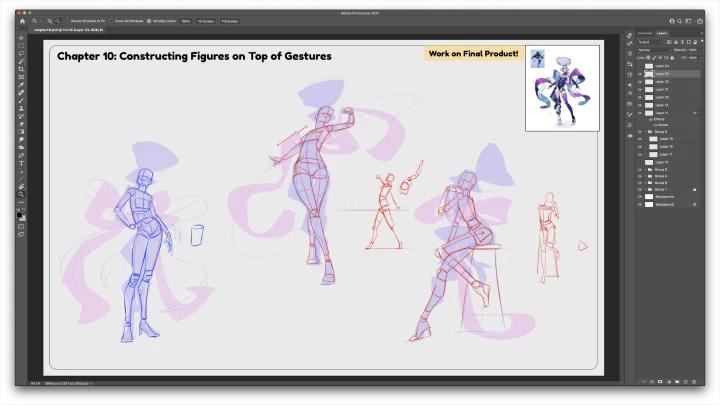The height and width of the screenshot is (405, 720).
Task: Select Layer 20 in the Layers panel
Action: [669, 97]
